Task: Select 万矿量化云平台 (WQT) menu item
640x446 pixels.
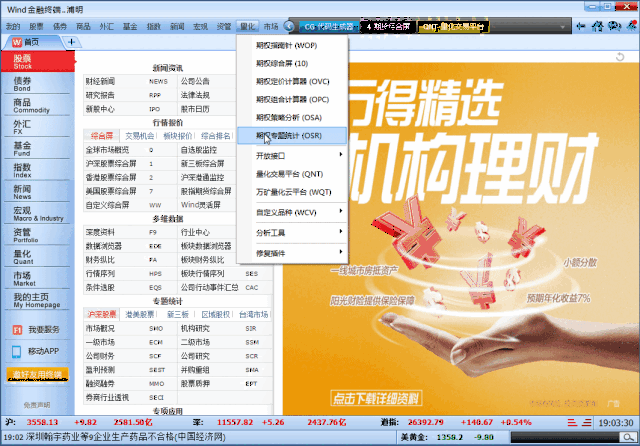Action: click(x=292, y=192)
